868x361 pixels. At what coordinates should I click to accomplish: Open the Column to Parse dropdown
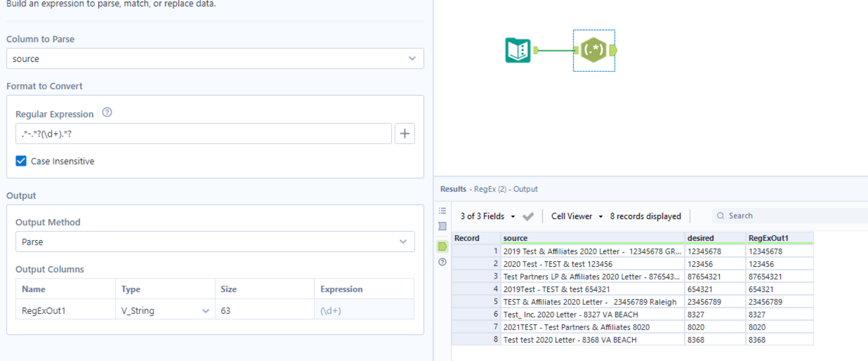215,58
